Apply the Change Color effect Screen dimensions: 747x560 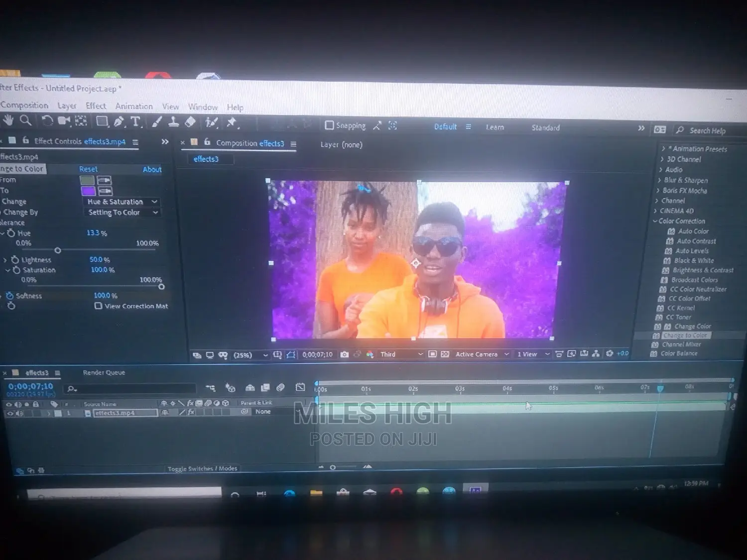pos(692,326)
